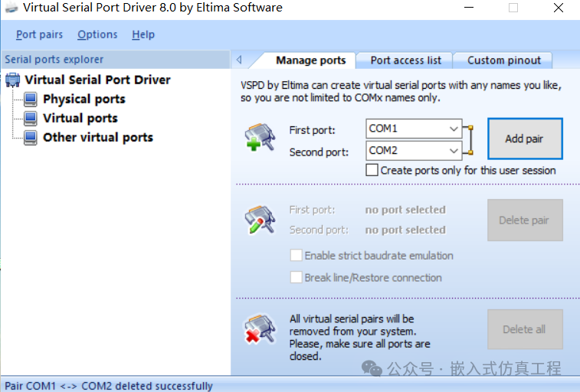Image resolution: width=580 pixels, height=392 pixels.
Task: Open the First port COM1 dropdown
Action: click(x=454, y=129)
